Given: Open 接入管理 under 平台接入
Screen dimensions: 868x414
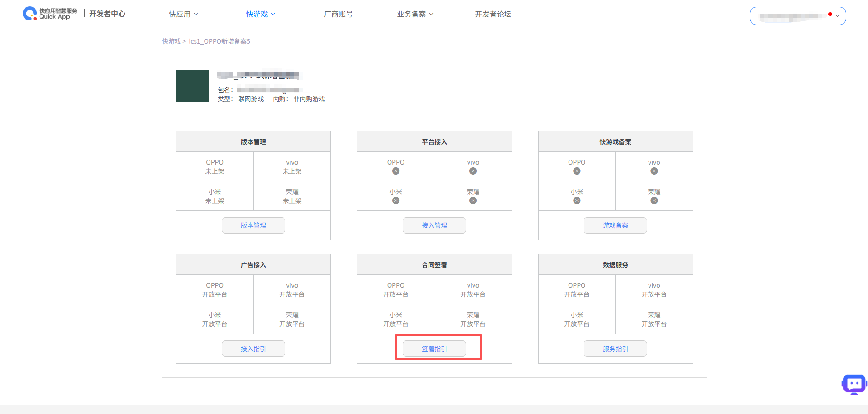Looking at the screenshot, I should [x=434, y=225].
